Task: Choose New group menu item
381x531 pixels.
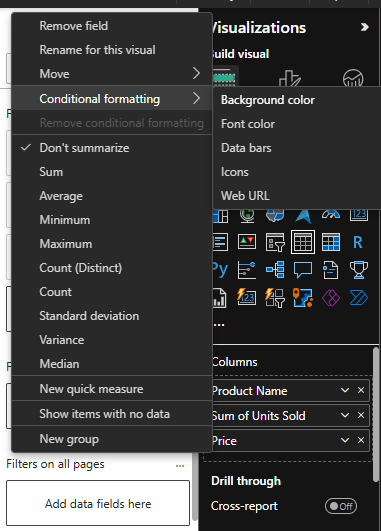Action: pos(112,439)
